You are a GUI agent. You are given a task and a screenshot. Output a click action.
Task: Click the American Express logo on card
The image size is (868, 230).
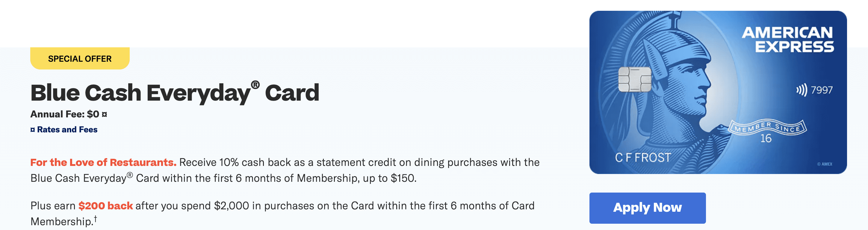(787, 40)
